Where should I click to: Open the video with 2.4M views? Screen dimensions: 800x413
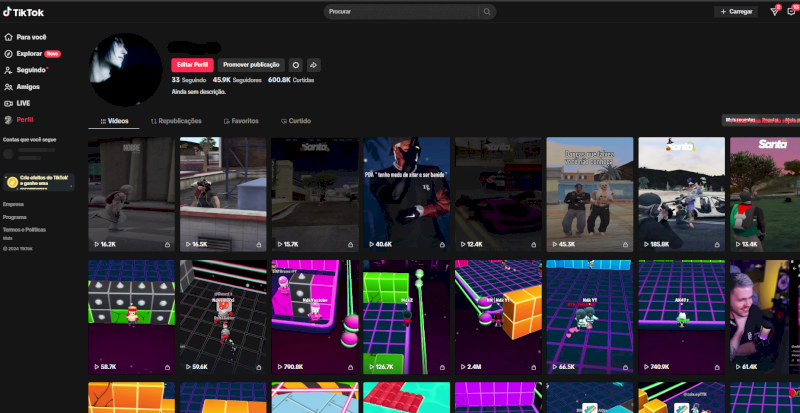click(x=497, y=317)
